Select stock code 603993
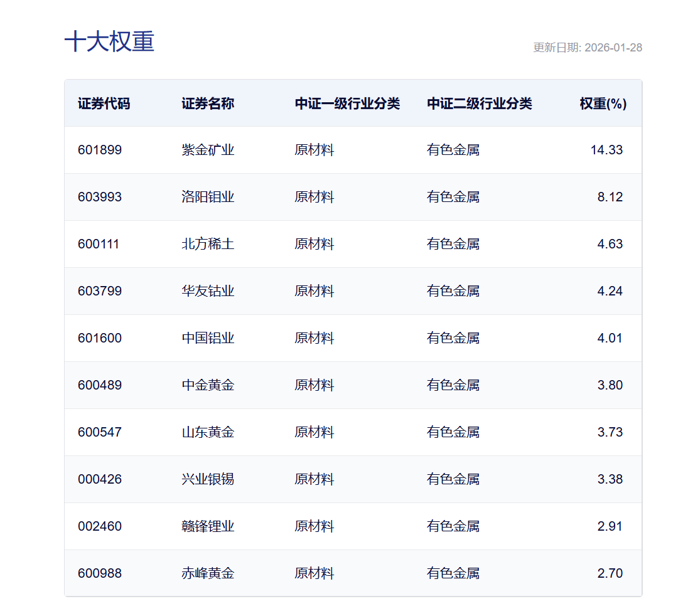 100,197
